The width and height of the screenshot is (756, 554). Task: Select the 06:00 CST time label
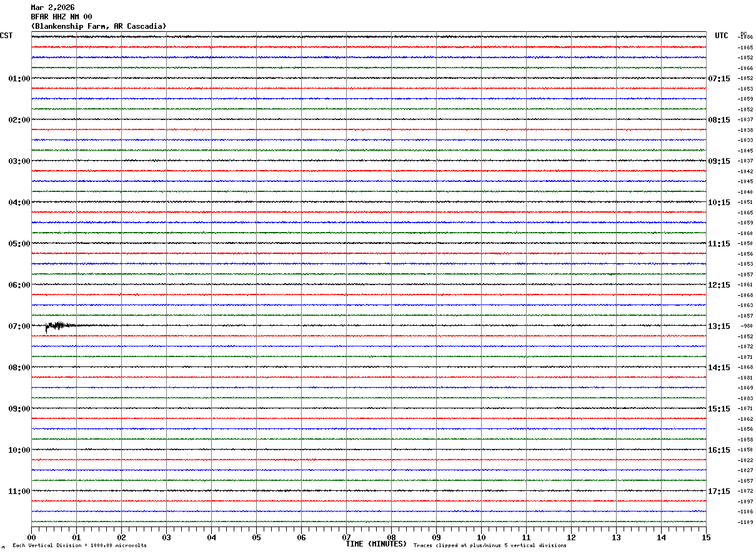tap(19, 285)
